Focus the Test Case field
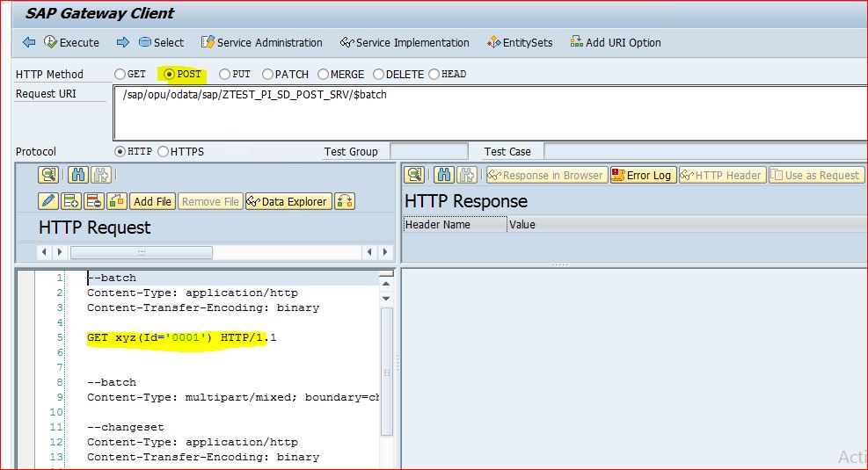The width and height of the screenshot is (868, 470). 705,151
